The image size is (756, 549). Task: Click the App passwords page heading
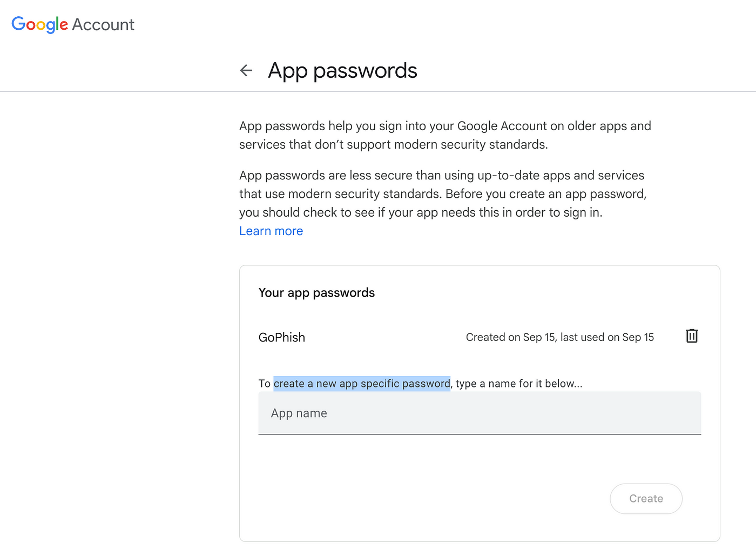pos(342,71)
